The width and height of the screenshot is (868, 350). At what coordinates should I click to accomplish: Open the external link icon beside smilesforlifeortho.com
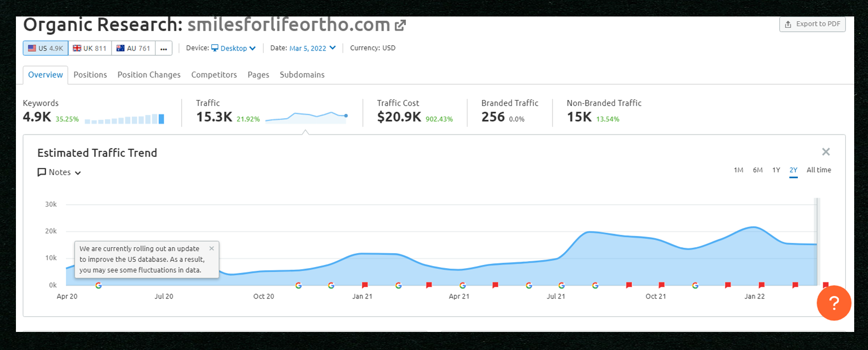[400, 25]
